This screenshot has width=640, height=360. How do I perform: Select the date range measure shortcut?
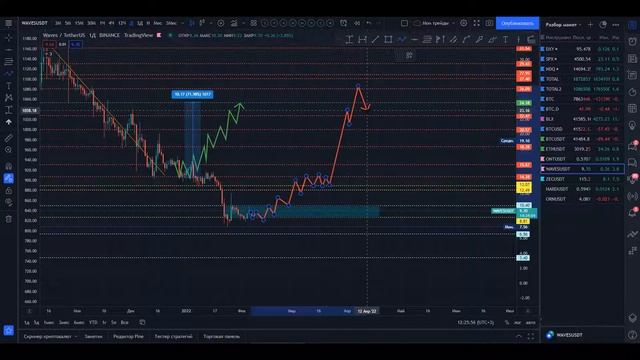point(362,39)
